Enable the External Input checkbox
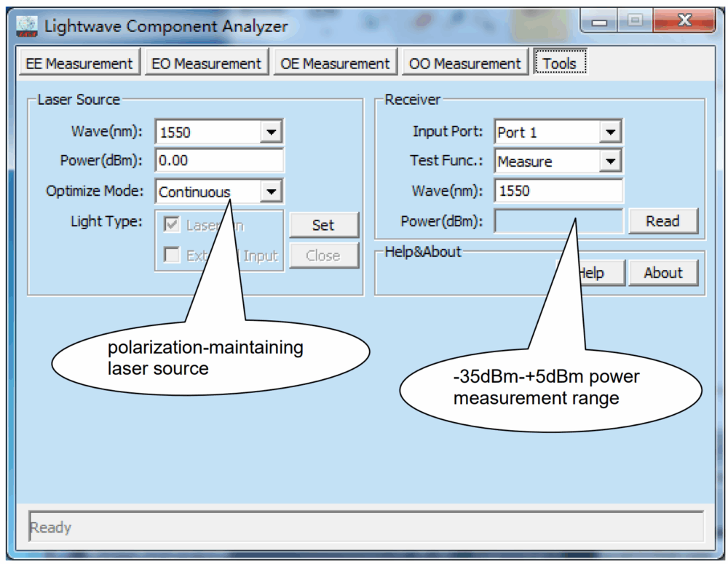728x564 pixels. click(x=173, y=255)
